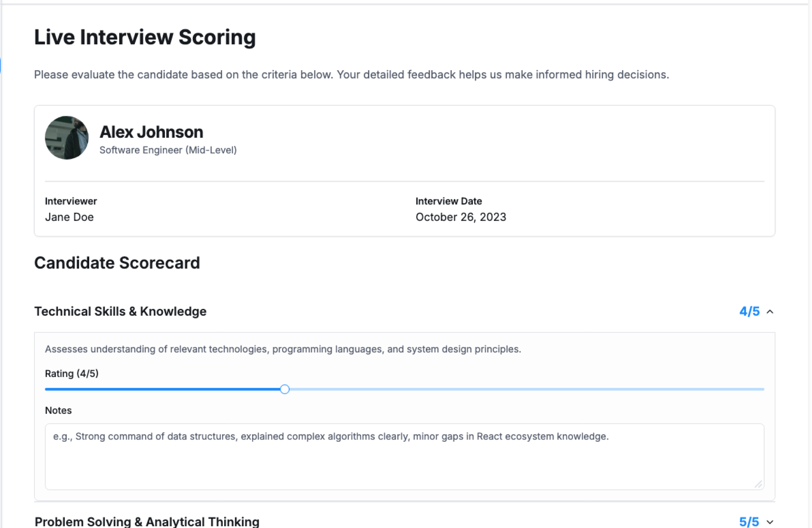Click the candidate name Alex Johnson
The width and height of the screenshot is (812, 528).
151,132
